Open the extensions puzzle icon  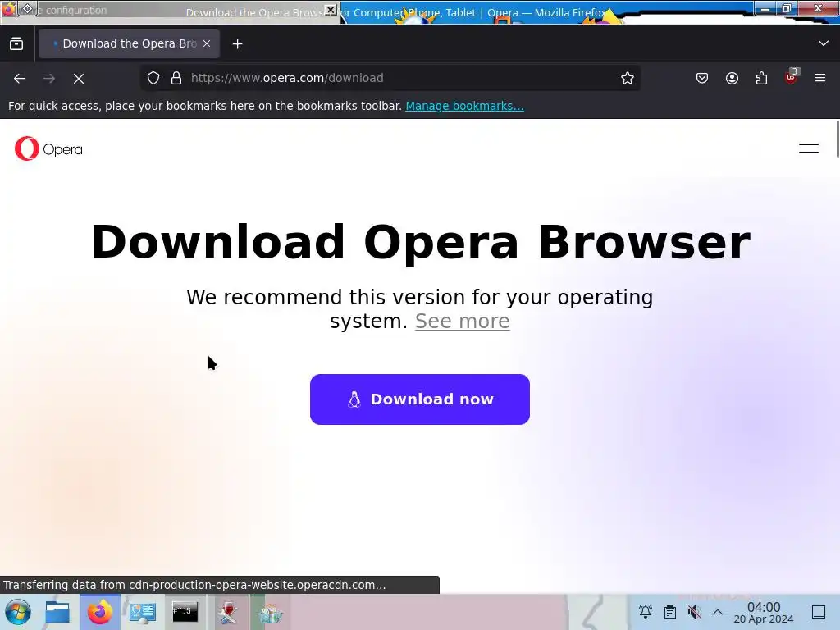click(x=761, y=78)
